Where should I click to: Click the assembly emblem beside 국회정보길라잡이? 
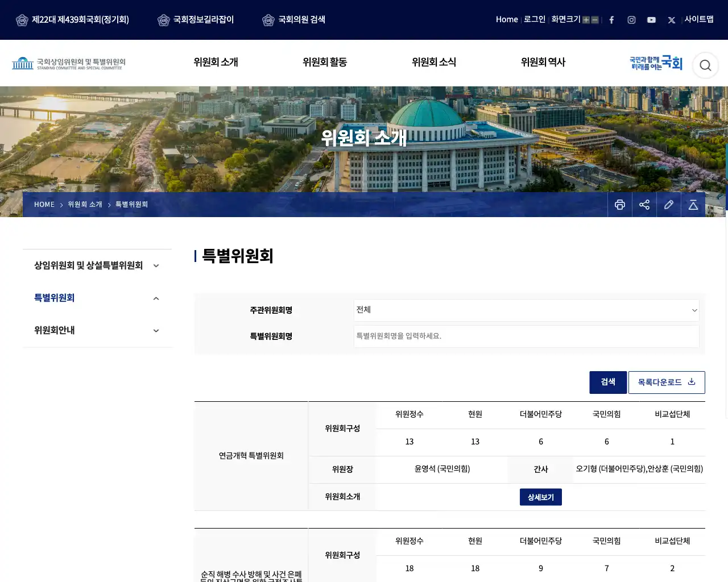click(164, 20)
